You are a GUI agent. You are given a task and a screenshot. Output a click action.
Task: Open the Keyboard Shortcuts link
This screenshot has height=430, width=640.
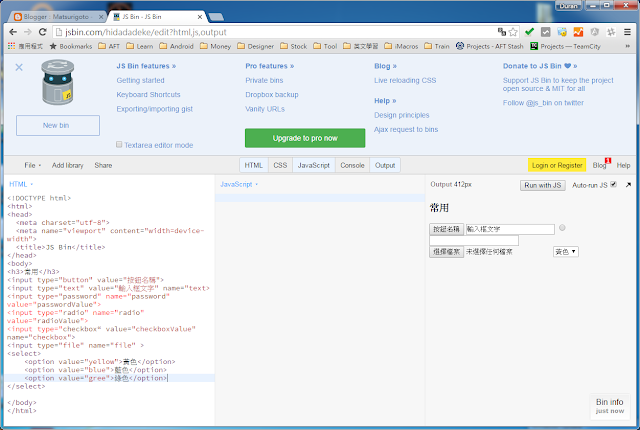point(148,95)
